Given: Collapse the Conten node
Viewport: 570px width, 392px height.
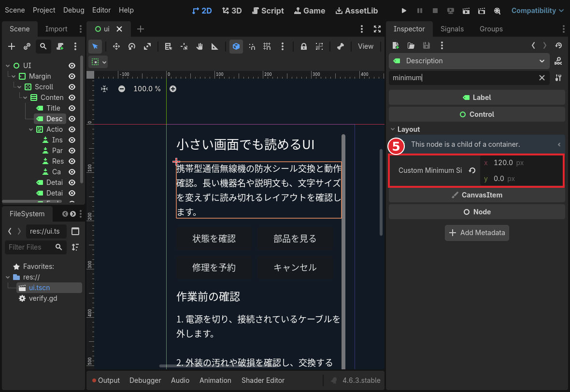Looking at the screenshot, I should tap(25, 98).
